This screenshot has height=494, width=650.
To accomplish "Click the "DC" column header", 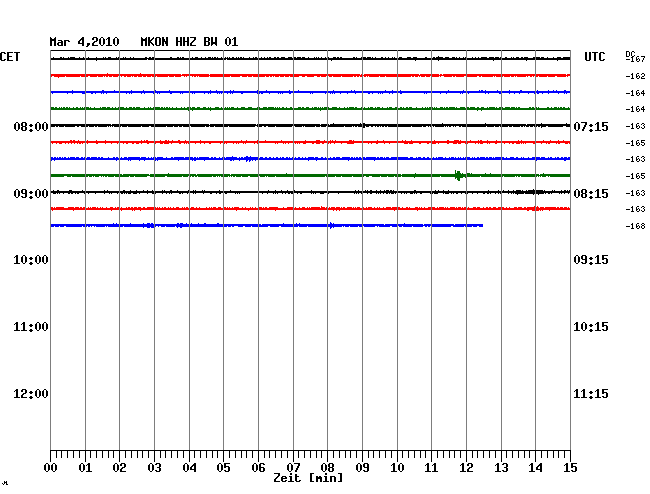I will [630, 54].
